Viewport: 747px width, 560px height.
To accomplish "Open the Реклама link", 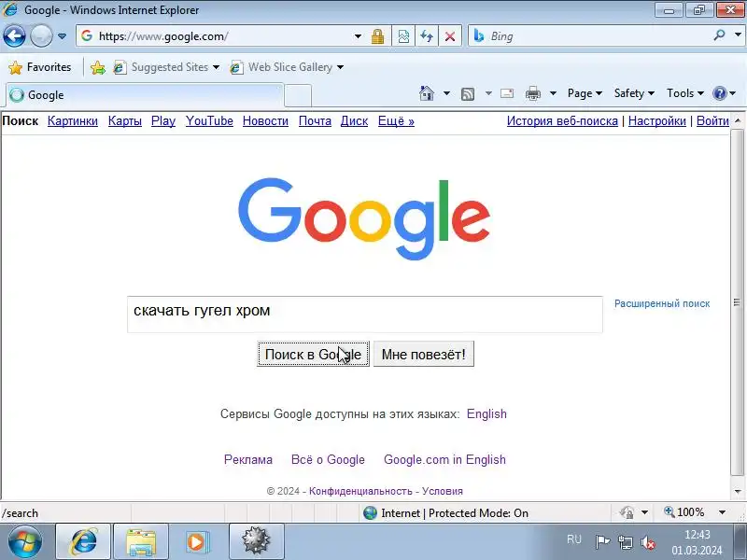I will (248, 459).
